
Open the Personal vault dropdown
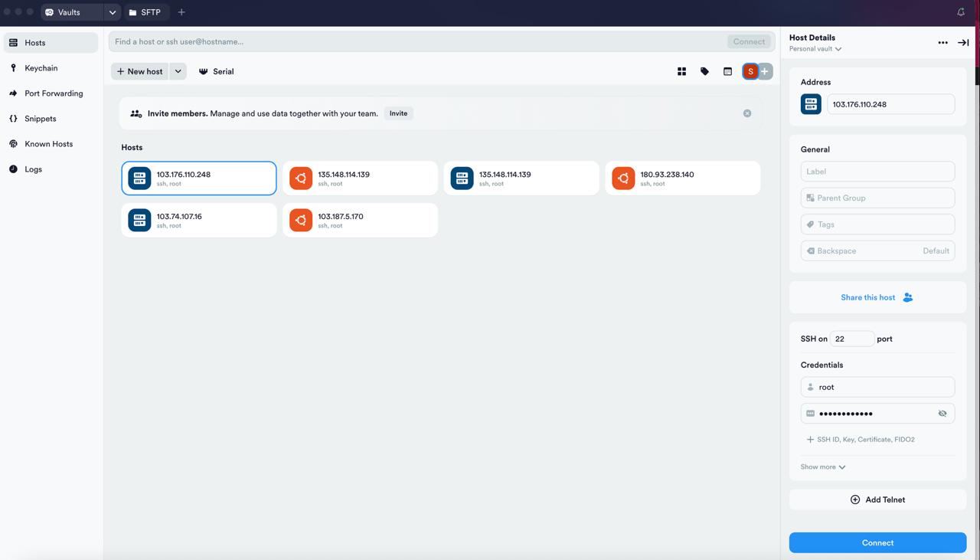815,49
